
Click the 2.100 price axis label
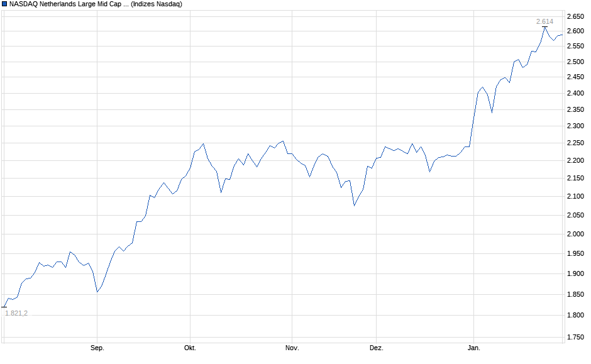coord(575,197)
